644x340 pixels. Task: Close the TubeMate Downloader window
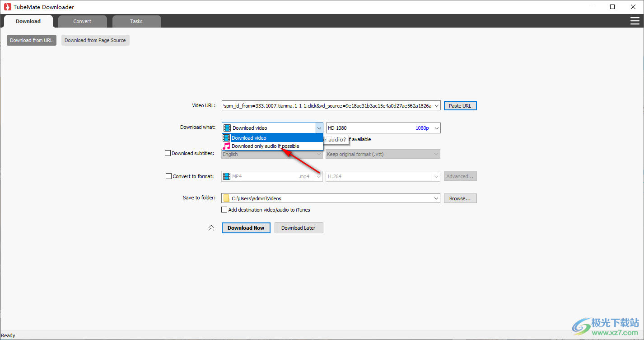633,7
